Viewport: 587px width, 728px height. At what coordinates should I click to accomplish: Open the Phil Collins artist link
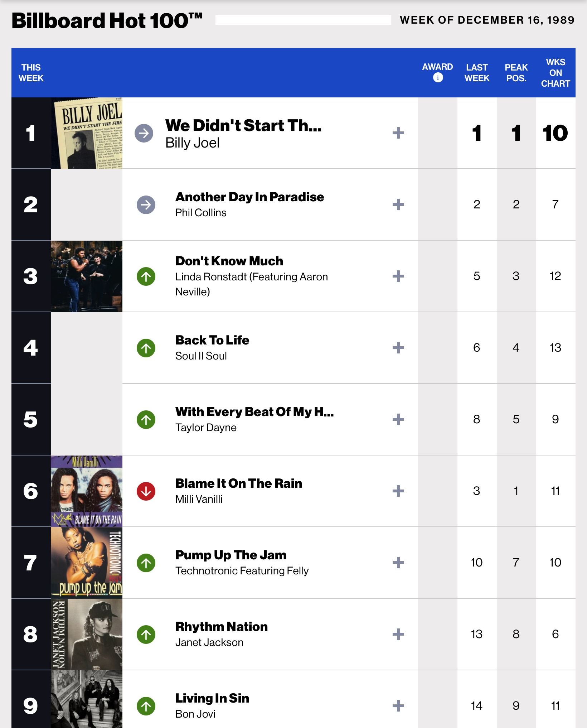pos(201,213)
